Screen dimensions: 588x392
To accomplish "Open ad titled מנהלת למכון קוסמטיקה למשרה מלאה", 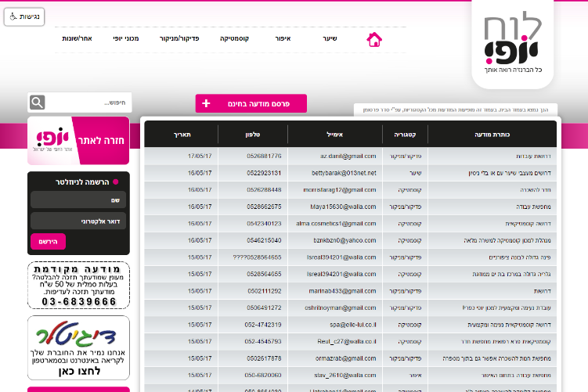I will pos(507,240).
